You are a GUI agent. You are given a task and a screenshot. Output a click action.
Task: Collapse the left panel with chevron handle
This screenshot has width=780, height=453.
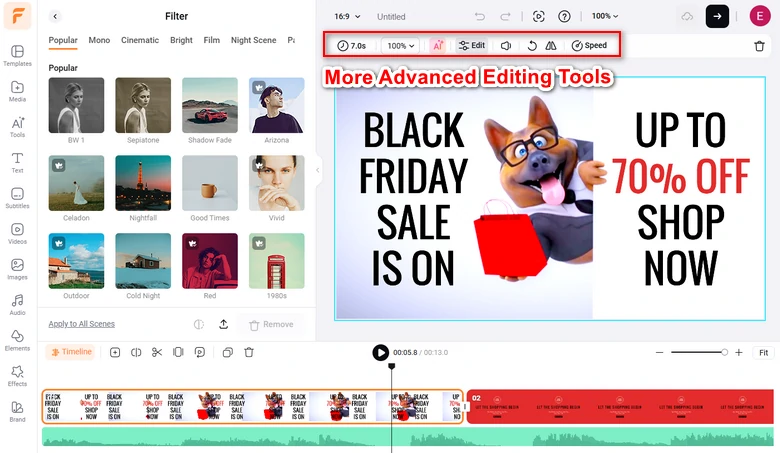tap(318, 170)
